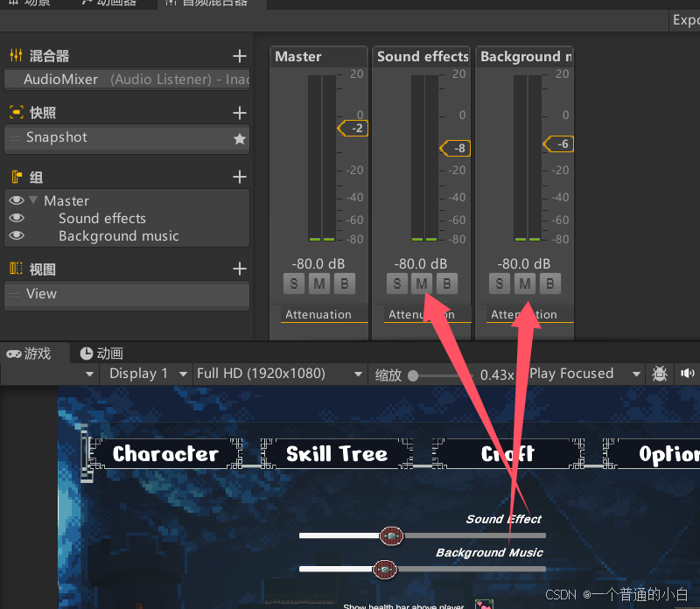
Task: Add a new mixer with the plus icon
Action: tap(240, 56)
